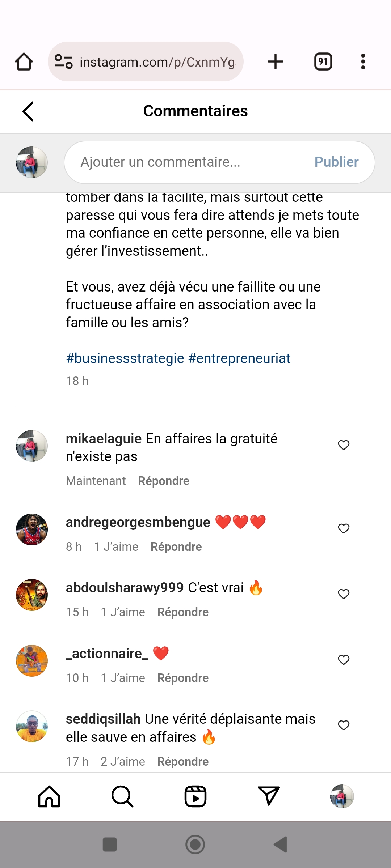This screenshot has width=391, height=868.
Task: Open profile tab in bottom navigation
Action: pos(342,796)
